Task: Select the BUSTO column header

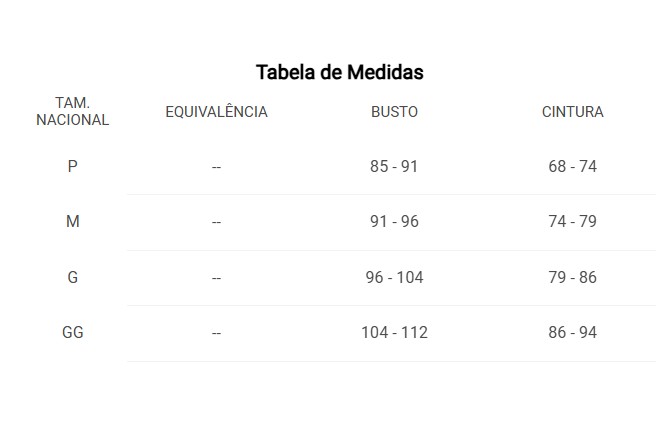Action: pos(394,112)
